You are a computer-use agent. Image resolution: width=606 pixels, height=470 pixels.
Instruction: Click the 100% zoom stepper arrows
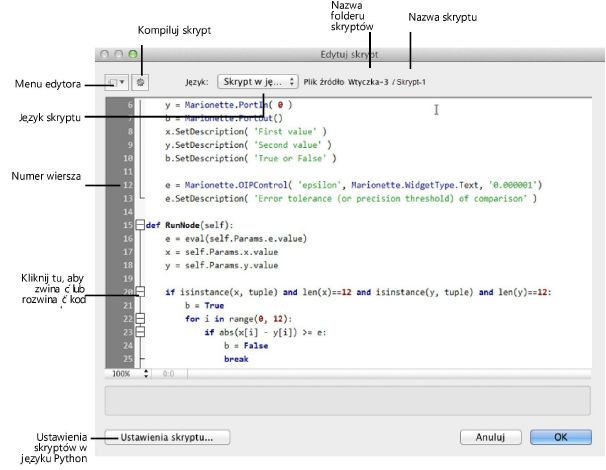146,372
